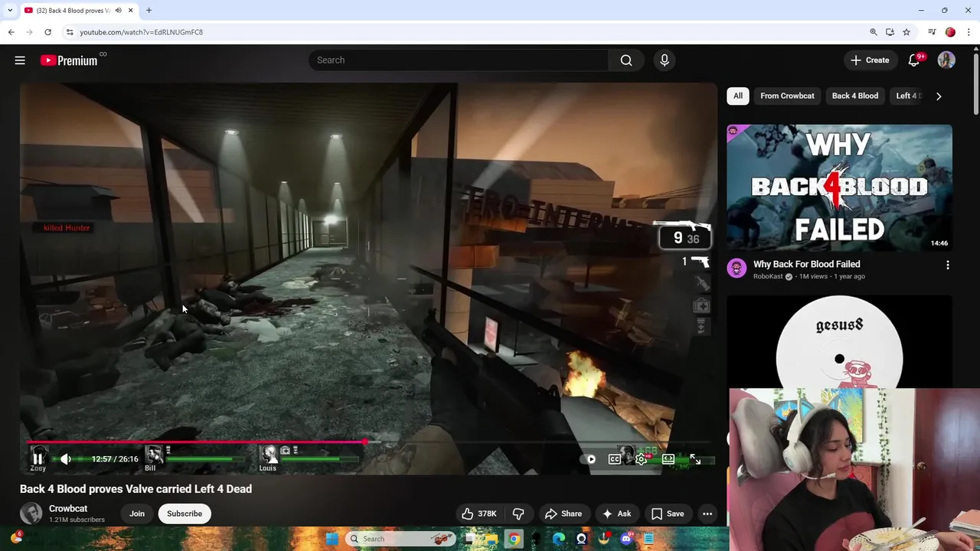Reload the page
This screenshot has height=551, width=980.
[47, 32]
